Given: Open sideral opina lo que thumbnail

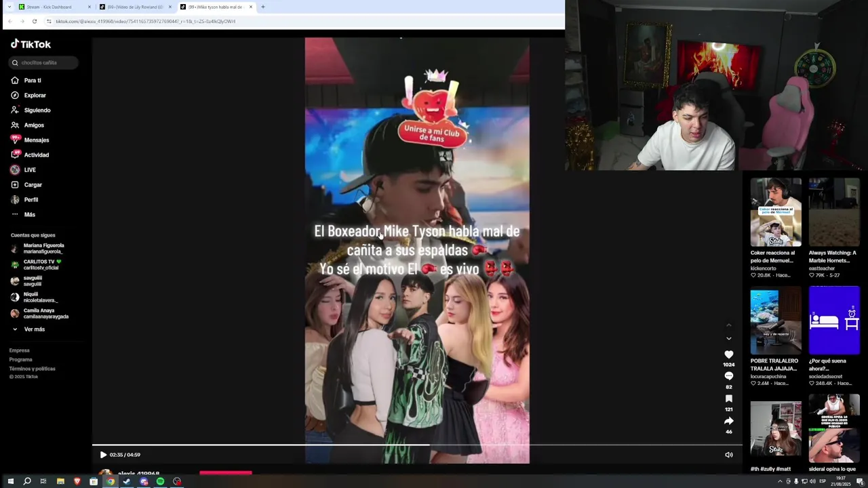Looking at the screenshot, I should click(x=834, y=429).
